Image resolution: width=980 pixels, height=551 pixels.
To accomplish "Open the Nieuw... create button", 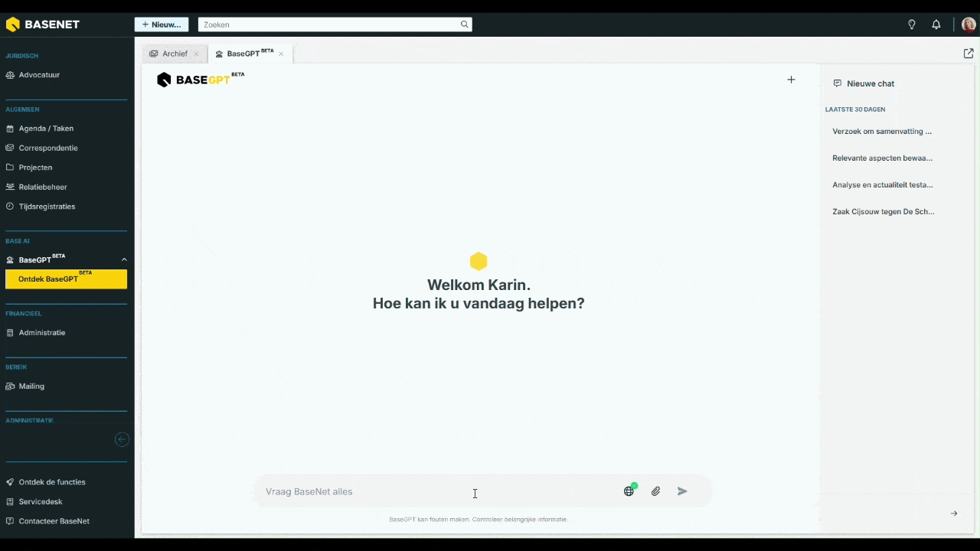I will pyautogui.click(x=162, y=24).
